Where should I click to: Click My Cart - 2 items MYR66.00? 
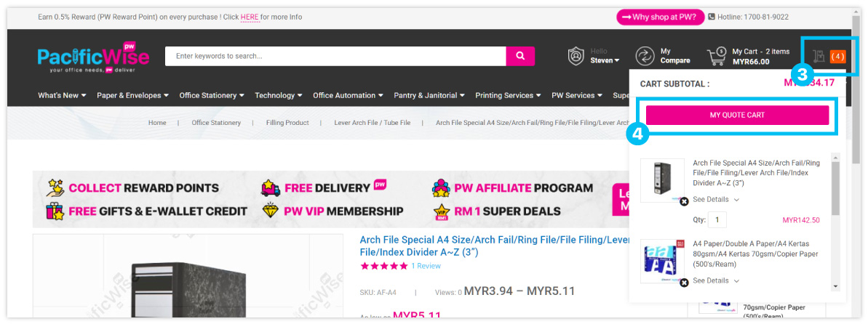(x=760, y=57)
